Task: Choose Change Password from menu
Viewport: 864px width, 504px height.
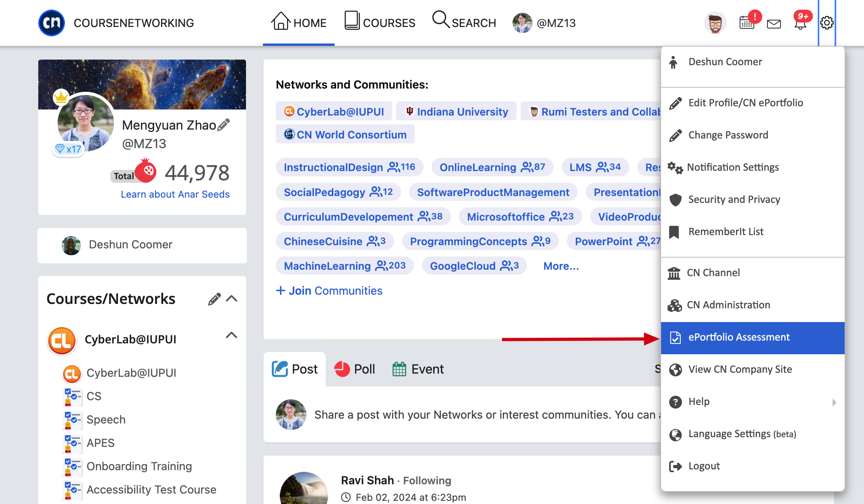Action: coord(753,135)
